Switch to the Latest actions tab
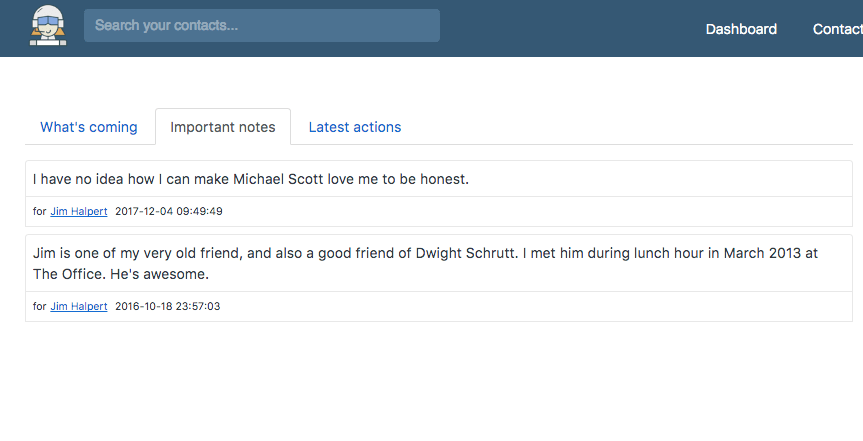 pos(354,127)
